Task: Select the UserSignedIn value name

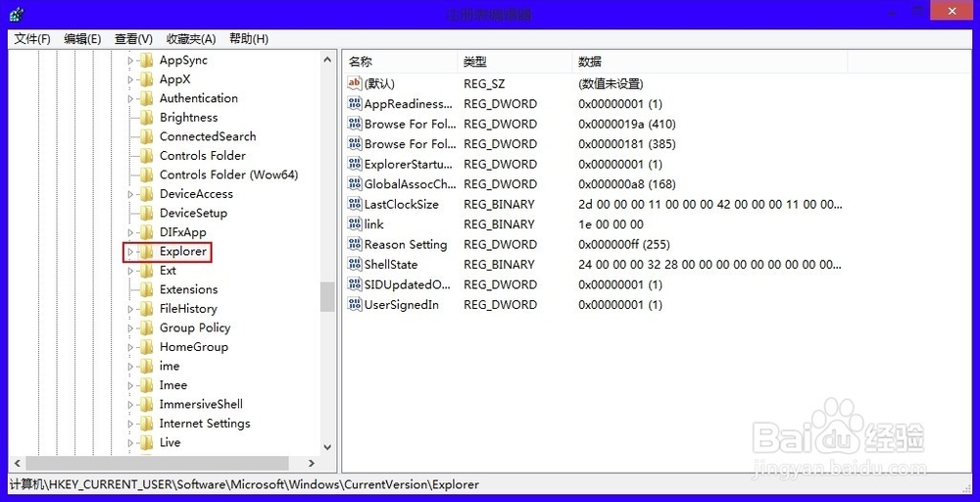Action: 401,305
